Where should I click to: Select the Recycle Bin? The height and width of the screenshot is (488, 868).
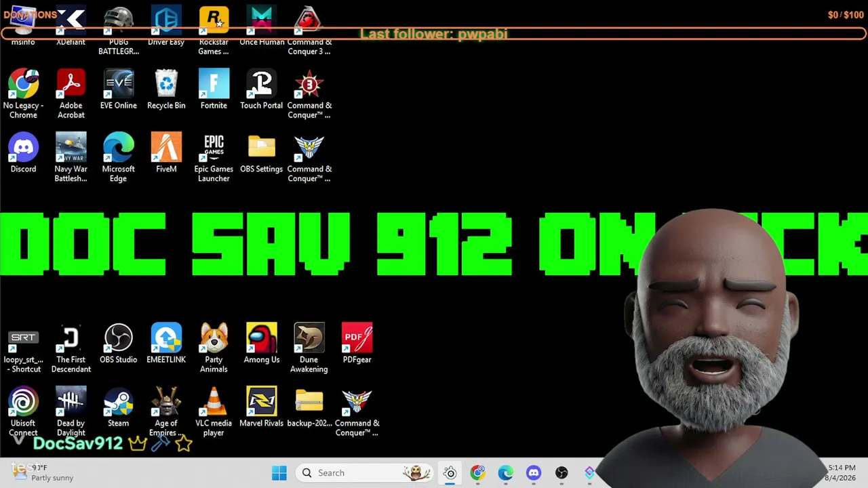pyautogui.click(x=166, y=89)
